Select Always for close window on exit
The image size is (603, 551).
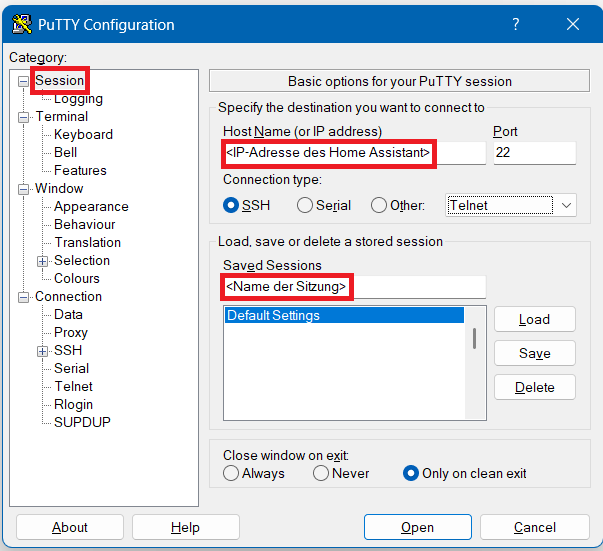click(x=231, y=473)
